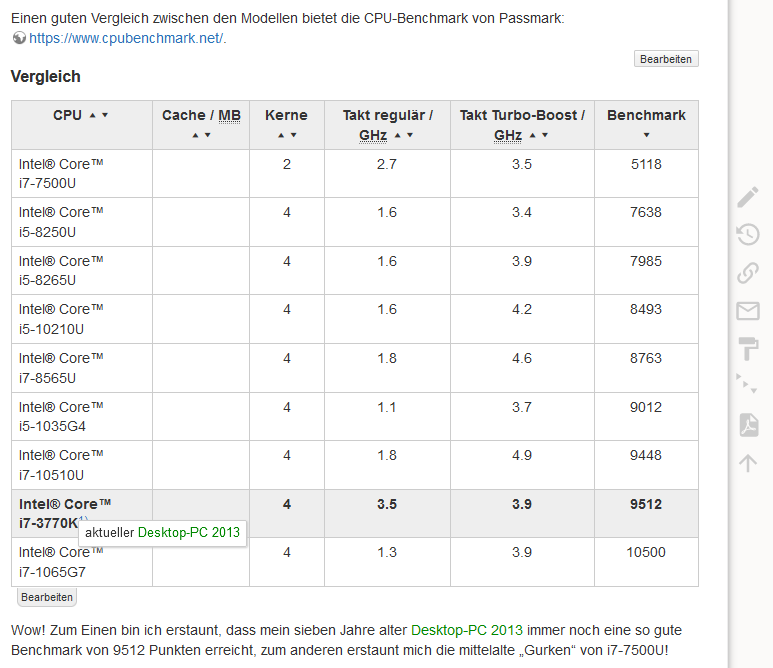Click benchmark value 10500
The height and width of the screenshot is (668, 773).
tap(646, 552)
